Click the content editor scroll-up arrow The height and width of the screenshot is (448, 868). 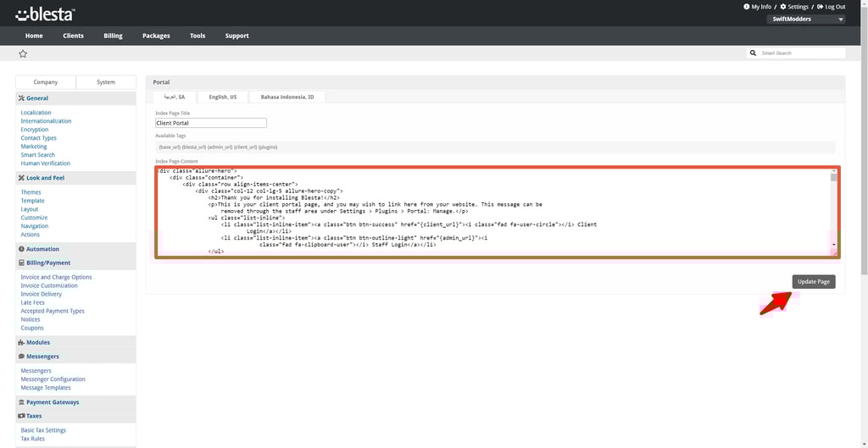[834, 171]
